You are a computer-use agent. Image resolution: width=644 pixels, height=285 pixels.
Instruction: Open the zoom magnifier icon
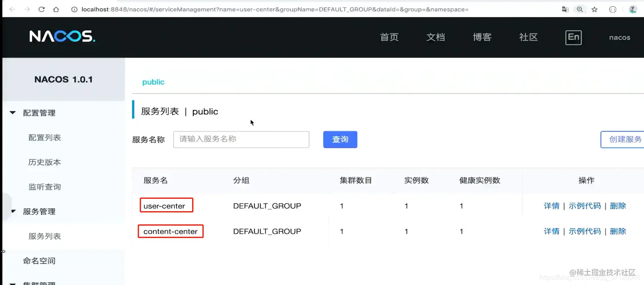click(580, 9)
